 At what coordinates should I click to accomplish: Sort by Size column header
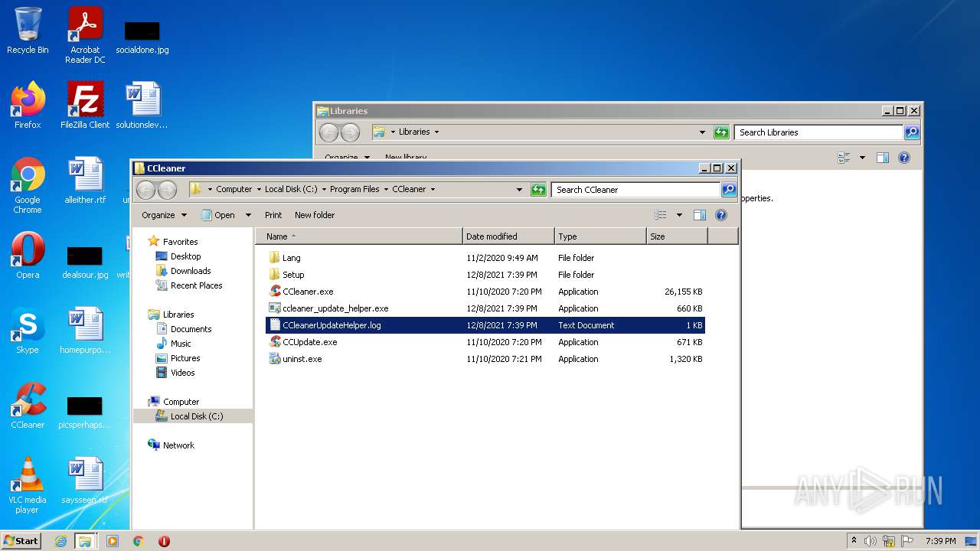[677, 236]
